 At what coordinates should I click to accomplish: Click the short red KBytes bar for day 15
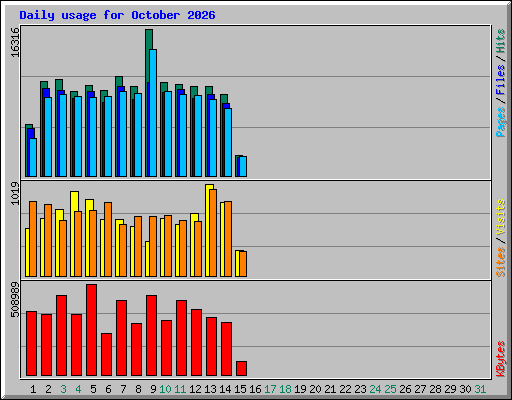[242, 368]
